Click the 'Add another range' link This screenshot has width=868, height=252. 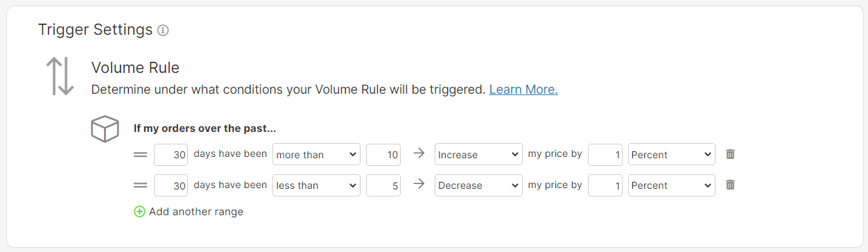196,212
